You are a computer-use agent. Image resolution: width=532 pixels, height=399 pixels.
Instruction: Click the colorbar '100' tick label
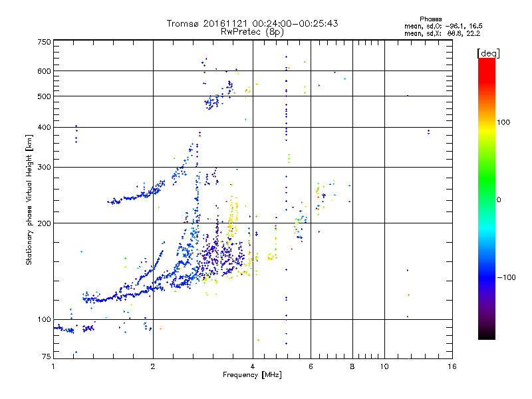(503, 122)
